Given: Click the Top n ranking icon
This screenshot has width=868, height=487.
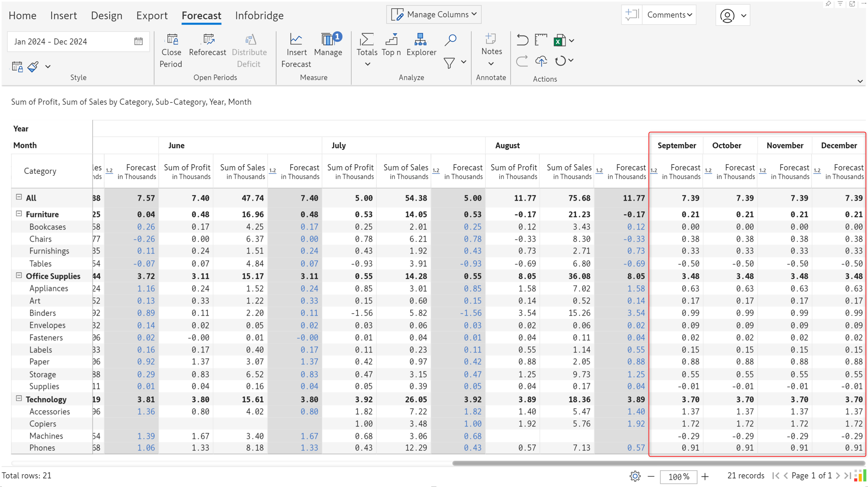Looking at the screenshot, I should coord(391,39).
